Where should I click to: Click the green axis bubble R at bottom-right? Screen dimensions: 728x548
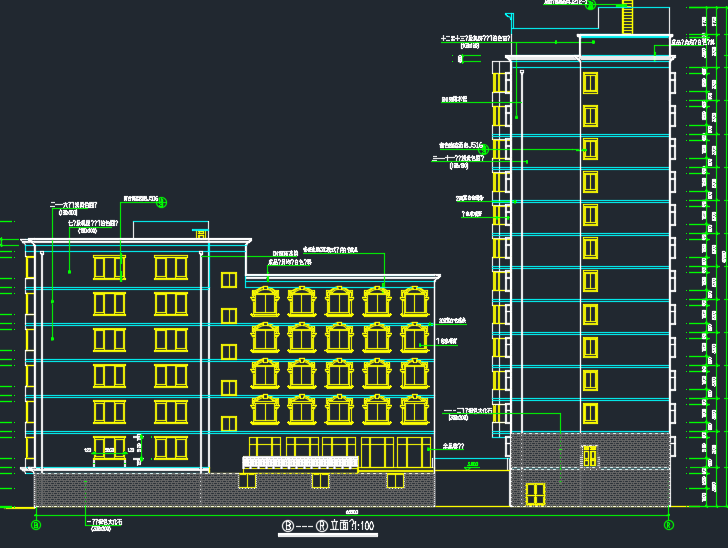click(x=668, y=523)
